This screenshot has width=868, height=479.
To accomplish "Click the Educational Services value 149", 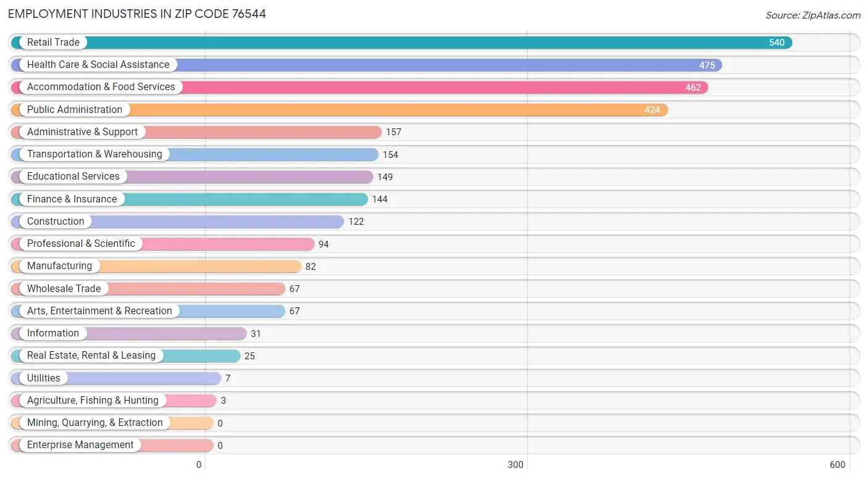I will [x=385, y=177].
